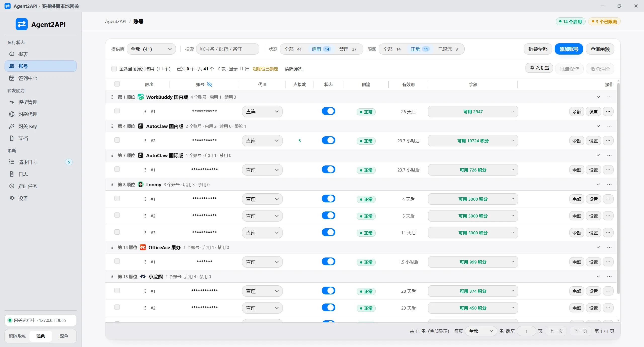This screenshot has height=347, width=644.
Task: Click the 查询余额 button
Action: tap(600, 49)
